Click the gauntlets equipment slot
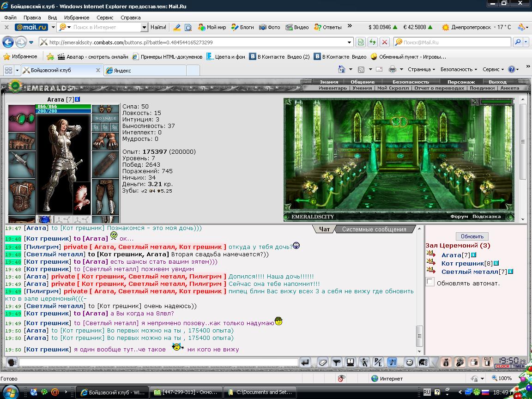The image size is (532, 399). 105,141
